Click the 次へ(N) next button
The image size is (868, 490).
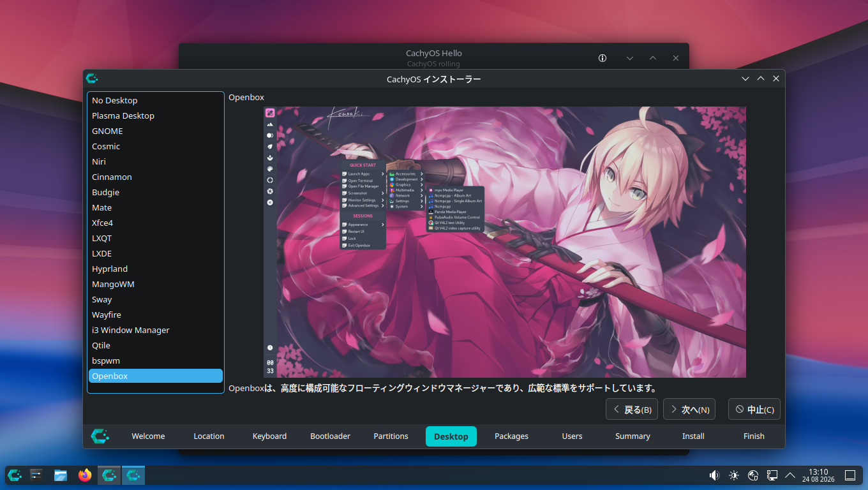click(x=689, y=410)
